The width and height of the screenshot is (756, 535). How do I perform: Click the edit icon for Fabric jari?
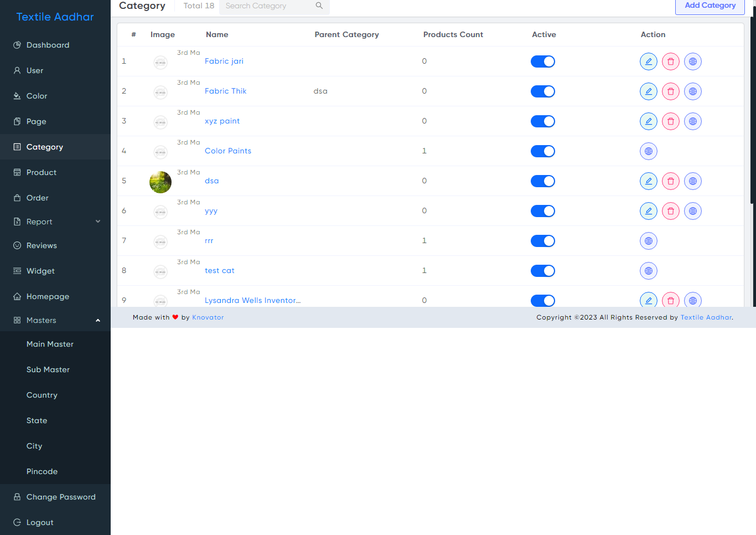(x=648, y=61)
